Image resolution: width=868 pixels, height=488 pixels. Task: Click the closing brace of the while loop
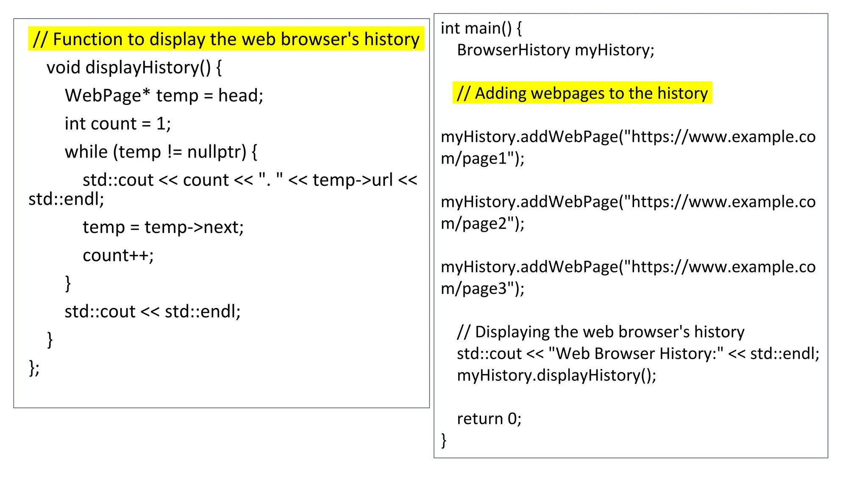(68, 283)
